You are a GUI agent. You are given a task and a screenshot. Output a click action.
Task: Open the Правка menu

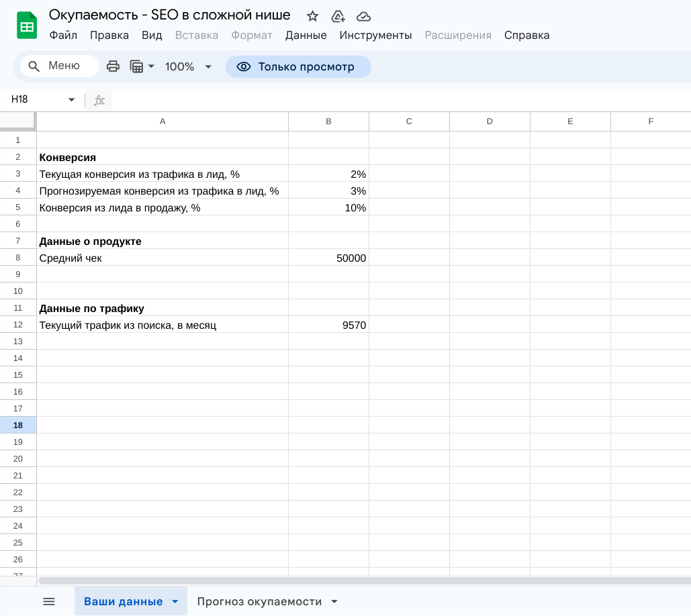(109, 35)
